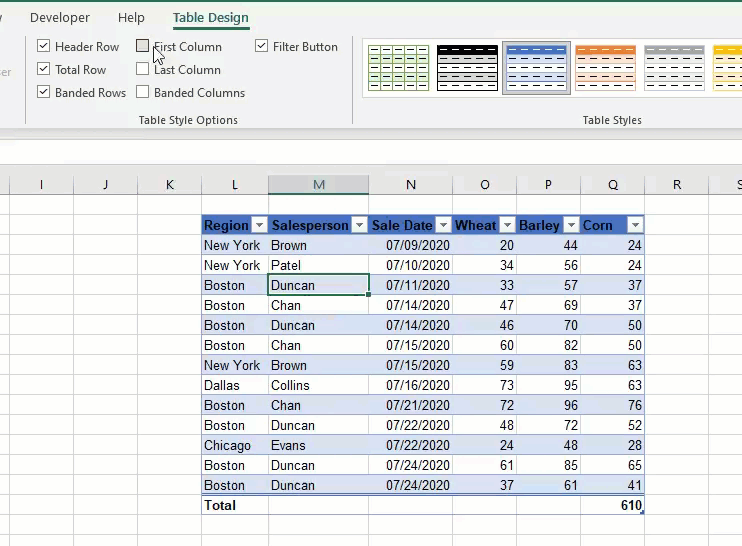The height and width of the screenshot is (546, 742).
Task: Uncheck the Header Row option
Action: click(x=44, y=47)
